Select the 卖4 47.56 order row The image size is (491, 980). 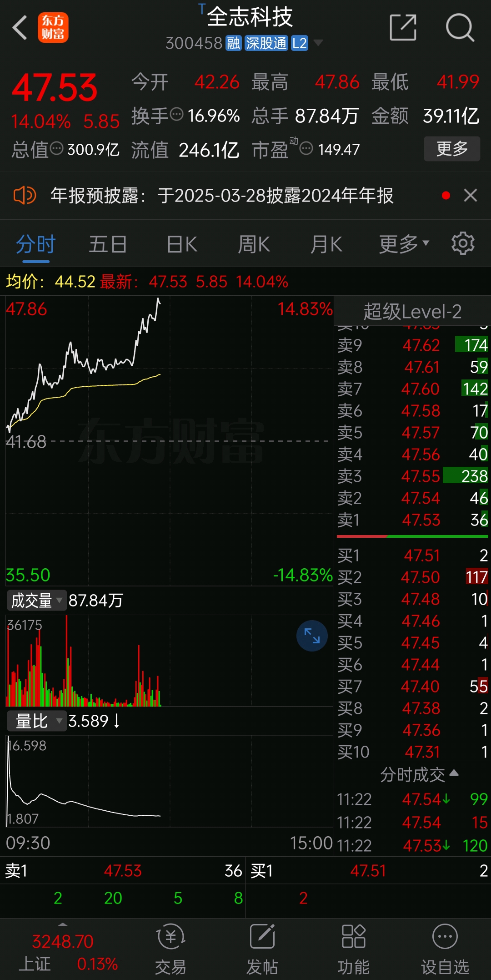click(x=412, y=454)
